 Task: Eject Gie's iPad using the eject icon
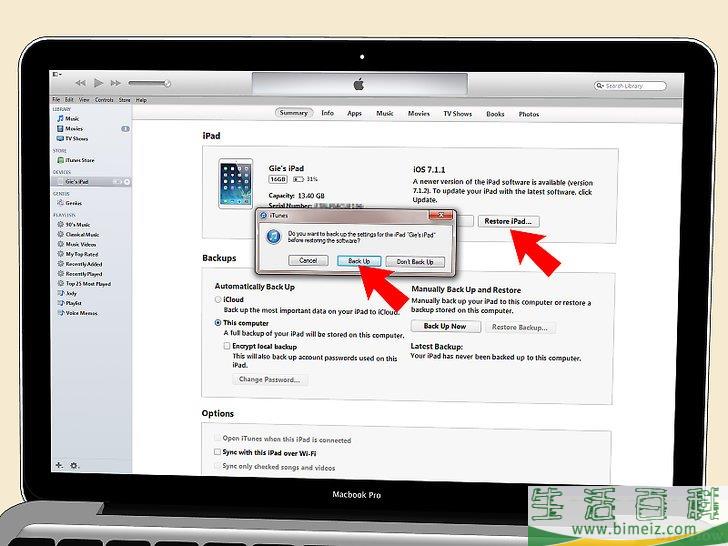pos(127,182)
